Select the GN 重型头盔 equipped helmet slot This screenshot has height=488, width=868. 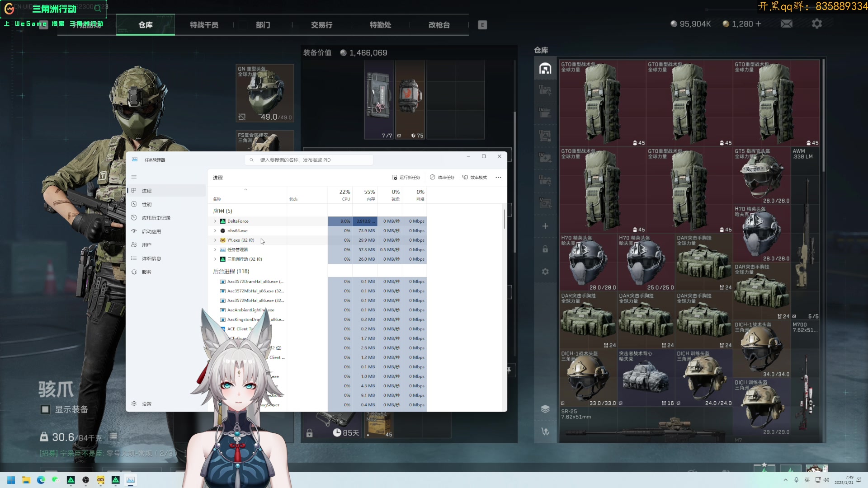pyautogui.click(x=265, y=93)
